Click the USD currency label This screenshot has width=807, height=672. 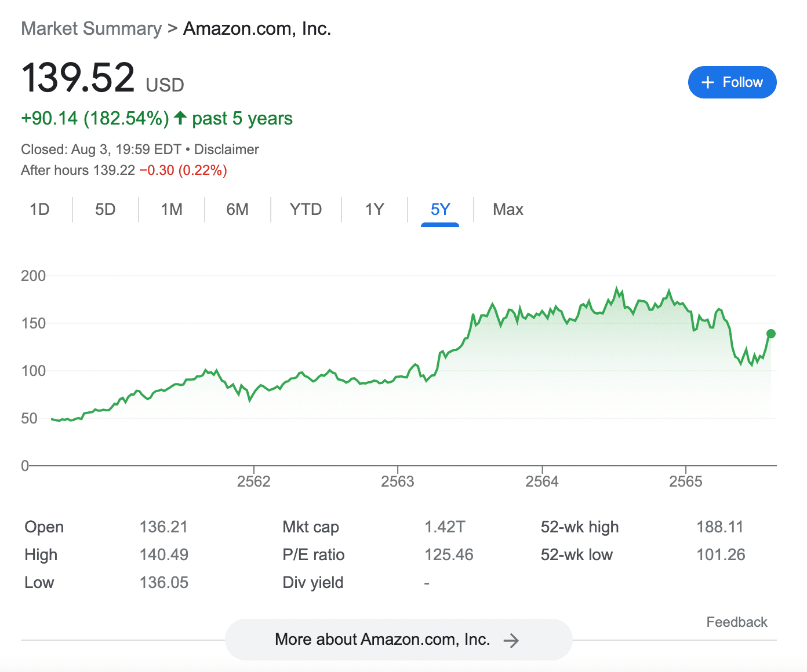click(165, 85)
